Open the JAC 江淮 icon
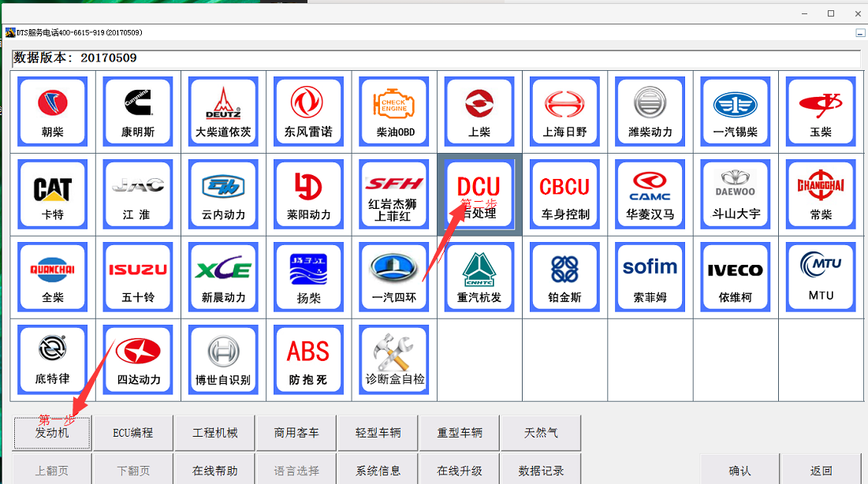Image resolution: width=868 pixels, height=484 pixels. coord(138,195)
